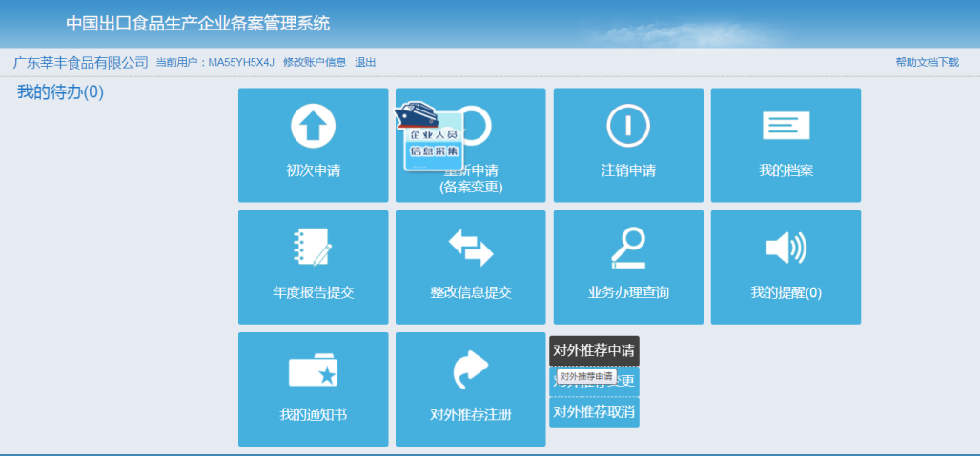Open 我的档案 document icon
Image resolution: width=980 pixels, height=459 pixels.
[786, 127]
